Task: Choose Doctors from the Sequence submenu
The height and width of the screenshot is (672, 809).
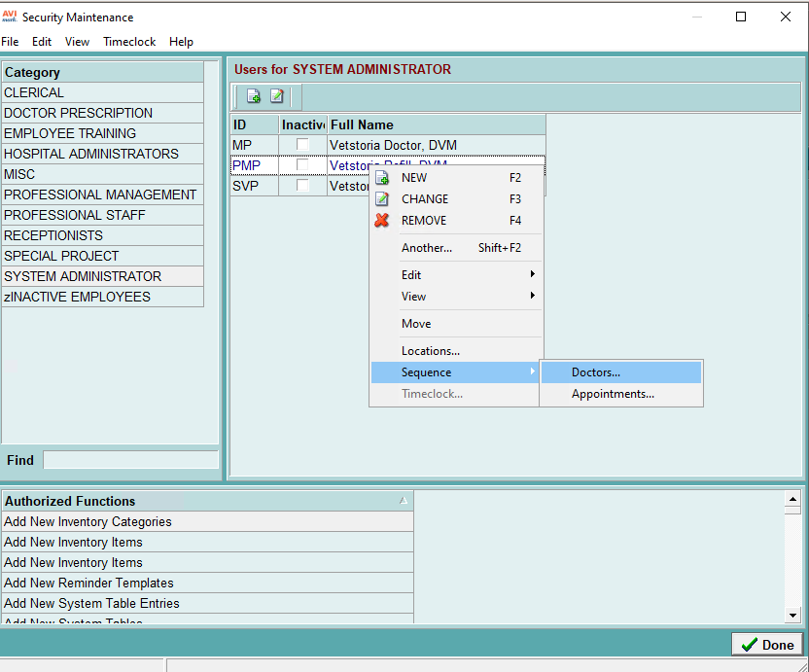Action: pyautogui.click(x=594, y=371)
